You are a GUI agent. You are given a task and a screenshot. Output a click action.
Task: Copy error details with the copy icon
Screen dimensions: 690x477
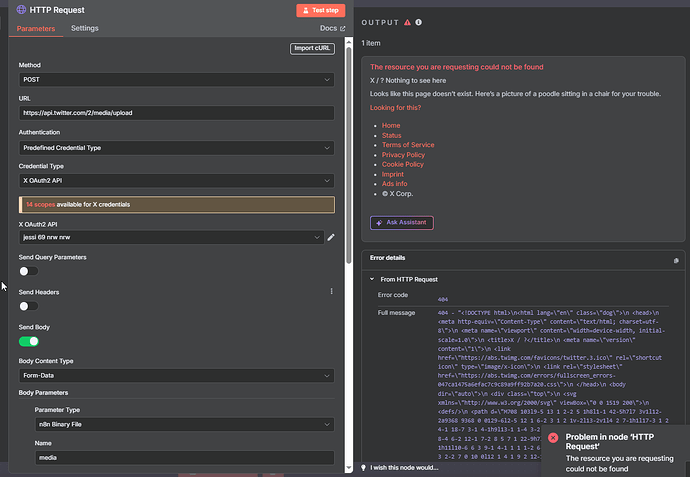(x=676, y=261)
